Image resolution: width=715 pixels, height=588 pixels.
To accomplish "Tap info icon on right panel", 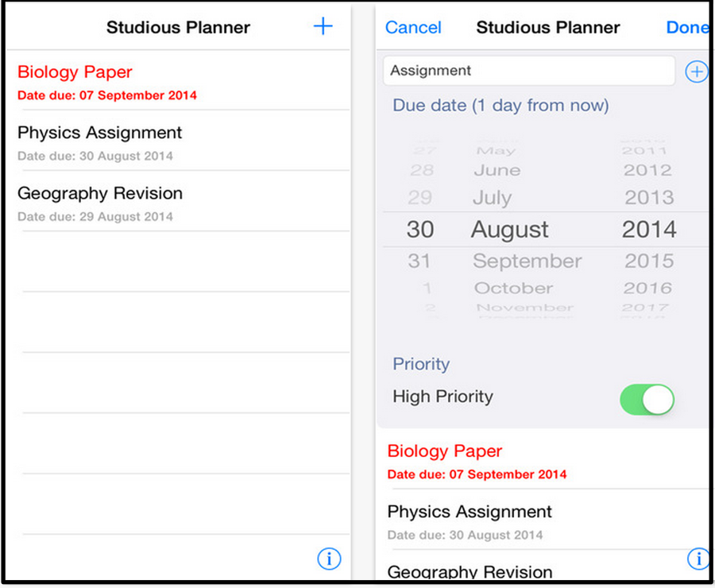I will [x=698, y=559].
